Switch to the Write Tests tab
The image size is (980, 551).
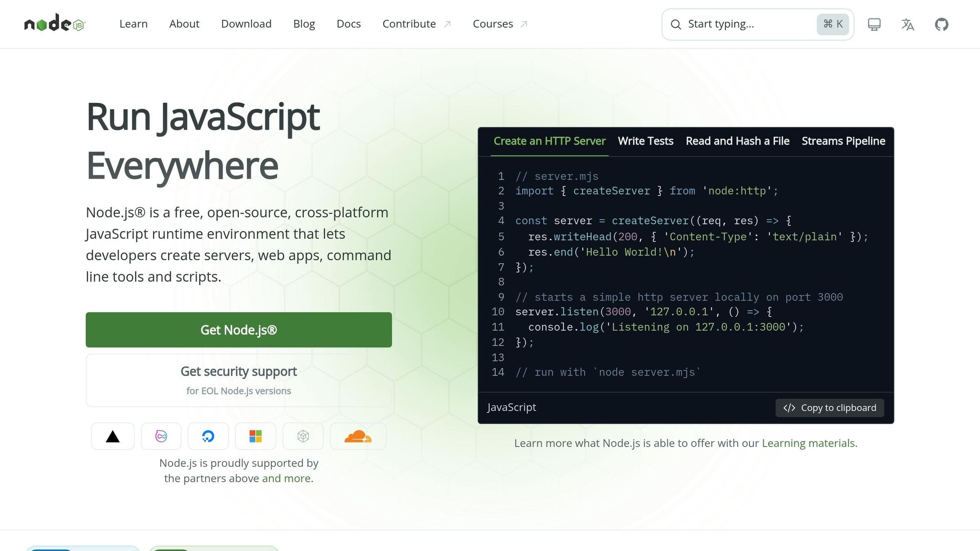pyautogui.click(x=645, y=141)
